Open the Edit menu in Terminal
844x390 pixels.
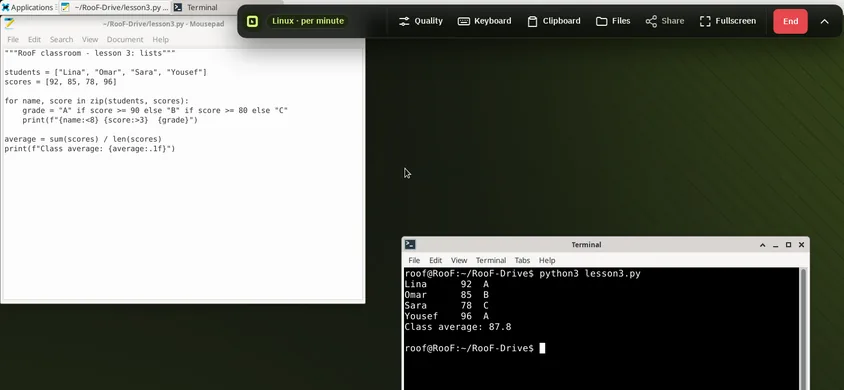435,260
